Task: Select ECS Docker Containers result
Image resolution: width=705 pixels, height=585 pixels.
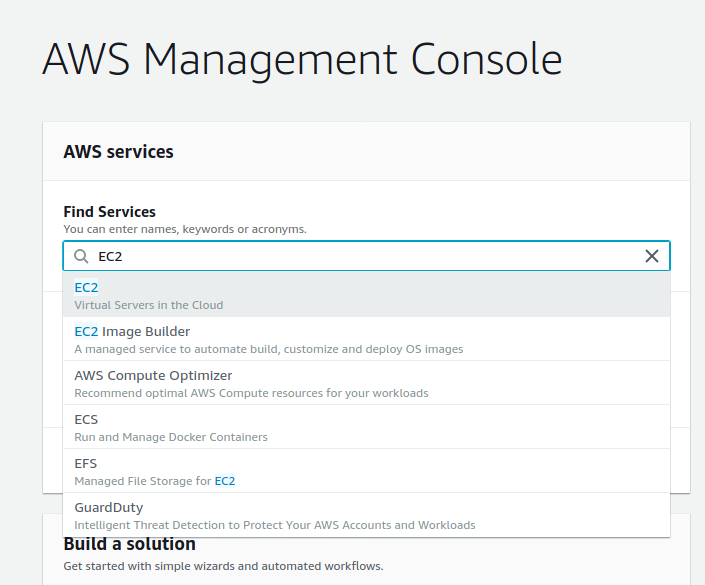Action: click(x=366, y=427)
